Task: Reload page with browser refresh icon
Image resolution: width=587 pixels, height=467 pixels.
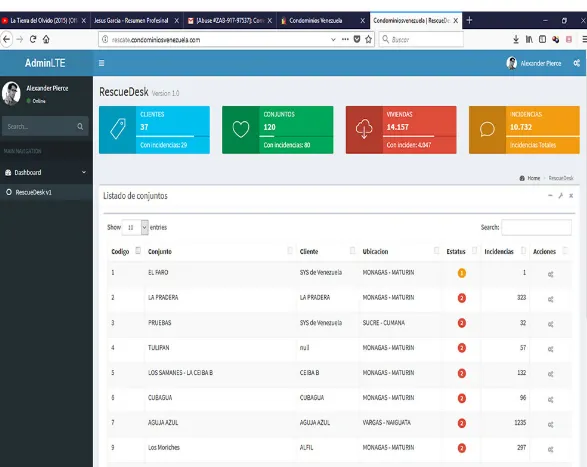Action: click(x=33, y=39)
